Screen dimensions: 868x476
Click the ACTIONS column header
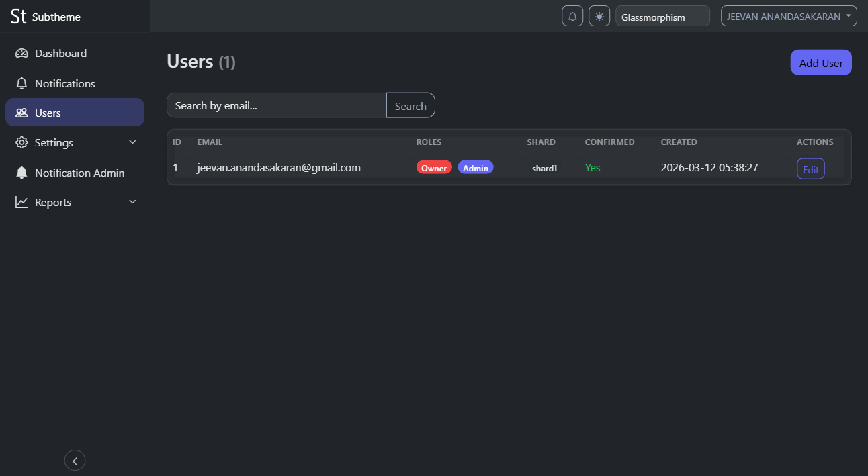click(x=815, y=142)
